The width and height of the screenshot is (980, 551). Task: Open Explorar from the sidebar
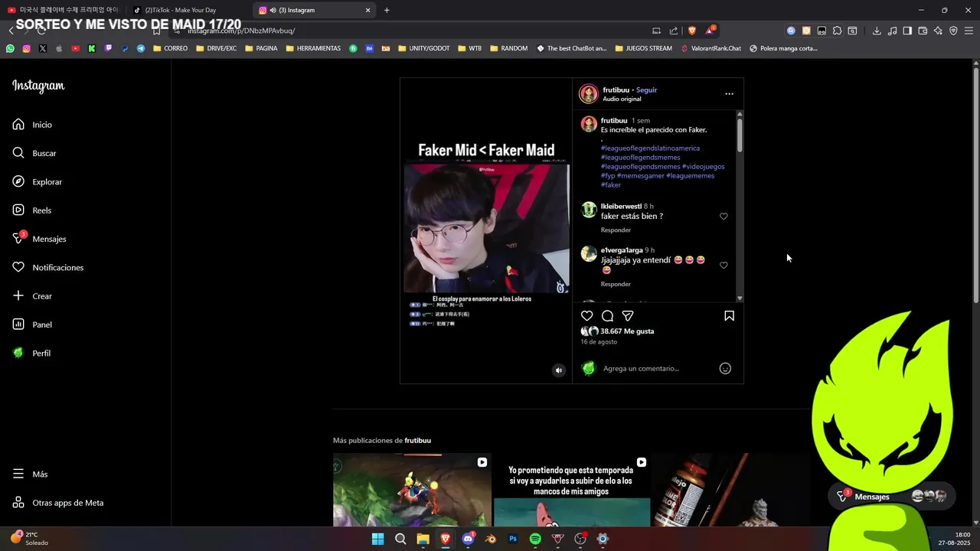pos(37,181)
